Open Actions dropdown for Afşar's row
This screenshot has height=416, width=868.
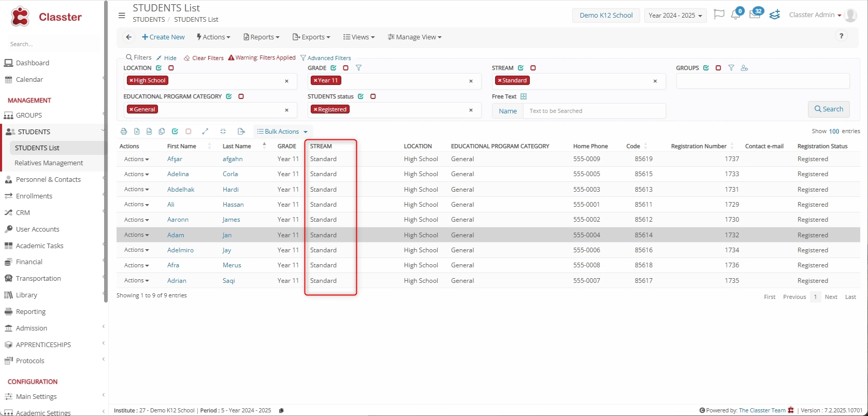[136, 159]
